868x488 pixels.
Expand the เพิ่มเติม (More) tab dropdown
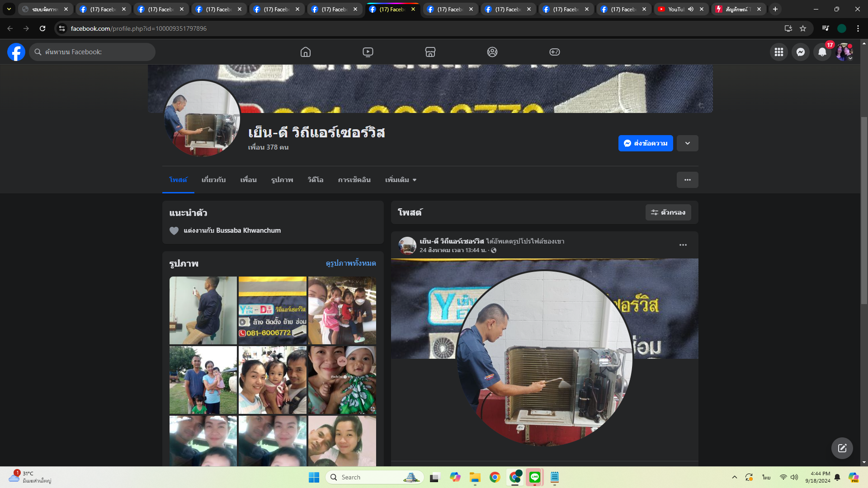(401, 180)
